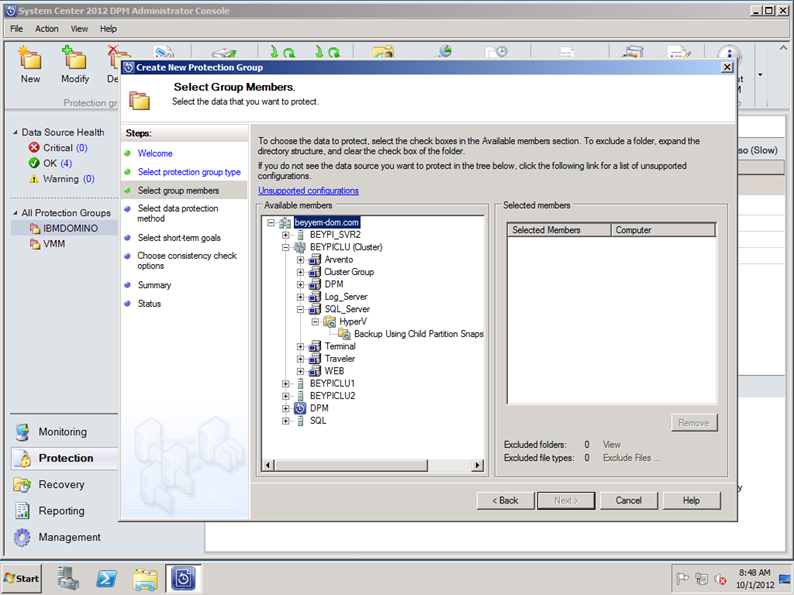Collapse the HyperV node
Image resolution: width=794 pixels, height=595 pixels.
click(x=315, y=322)
